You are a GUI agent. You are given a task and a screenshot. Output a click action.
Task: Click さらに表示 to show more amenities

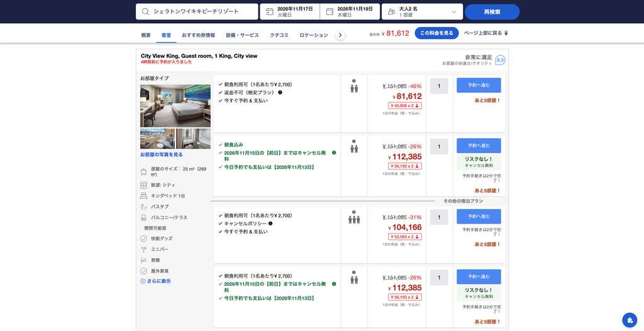tap(156, 281)
